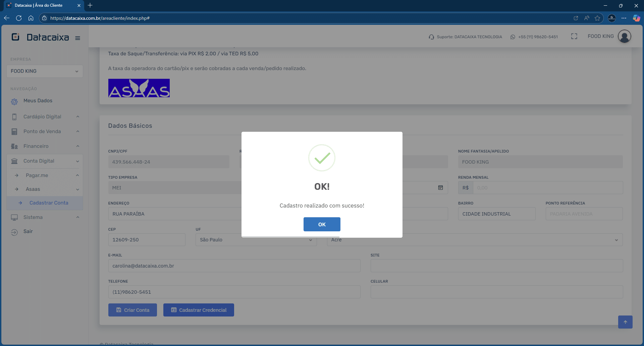Click the Datacaixa logo icon

(x=15, y=37)
